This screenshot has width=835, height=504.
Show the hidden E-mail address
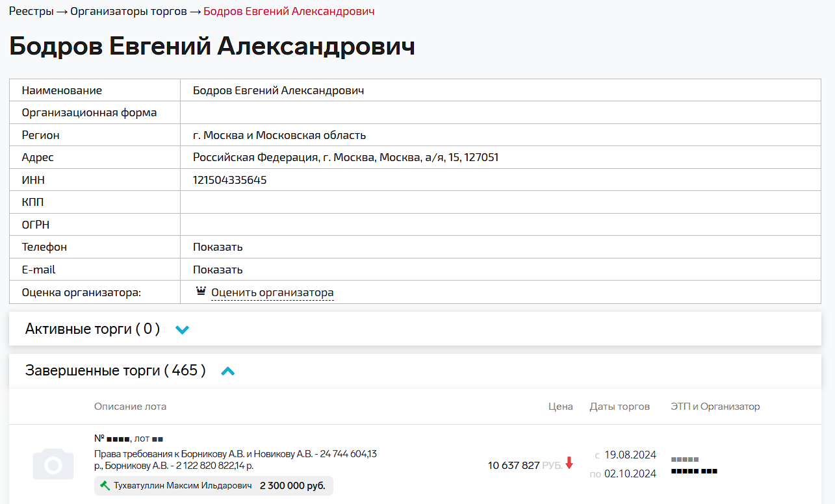click(x=218, y=270)
